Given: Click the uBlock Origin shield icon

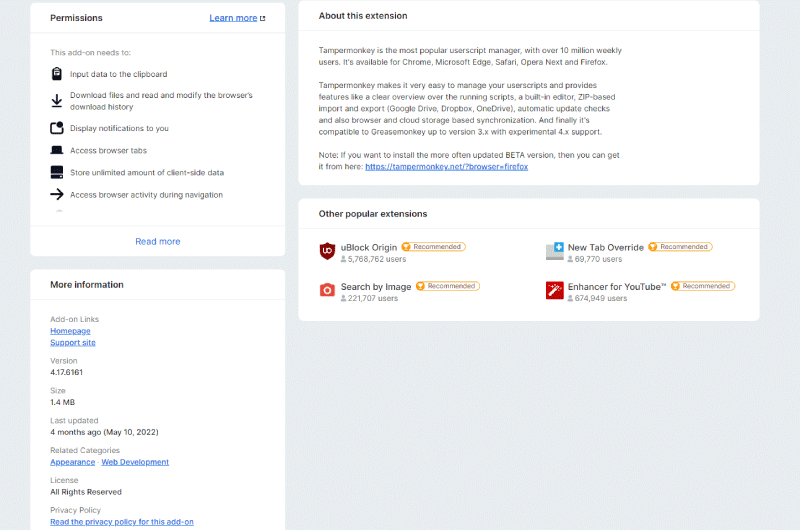Looking at the screenshot, I should [327, 251].
